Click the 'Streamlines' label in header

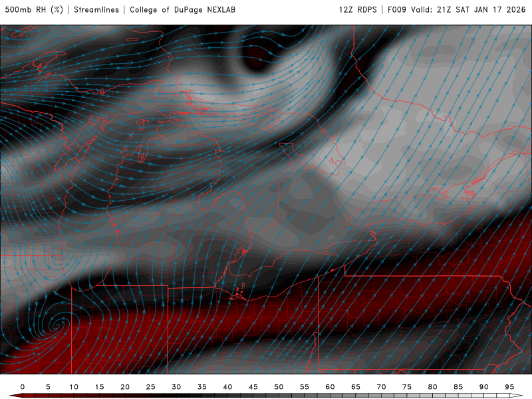(96, 10)
